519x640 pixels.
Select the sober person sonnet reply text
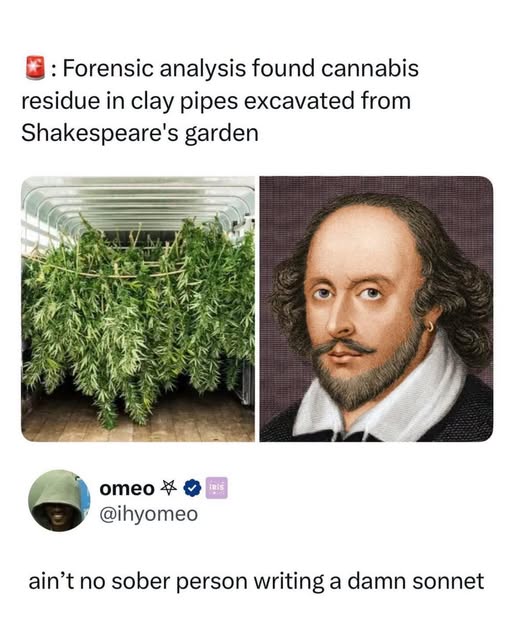pos(256,581)
